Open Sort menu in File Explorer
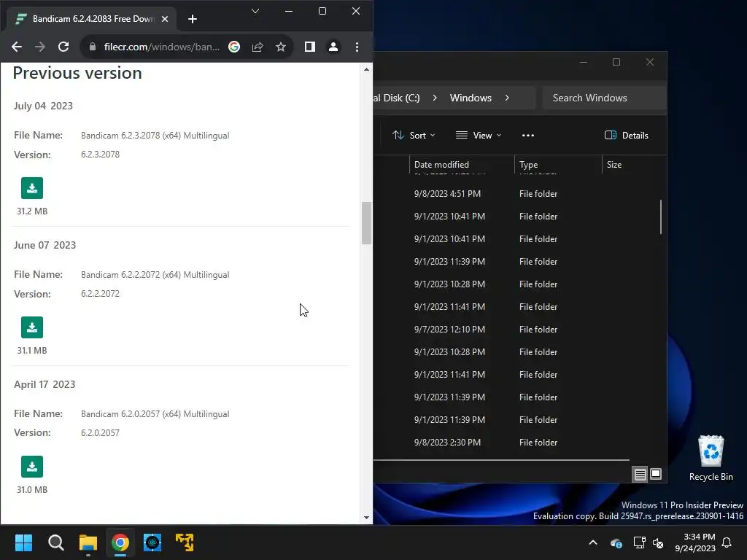The width and height of the screenshot is (747, 560). [414, 135]
